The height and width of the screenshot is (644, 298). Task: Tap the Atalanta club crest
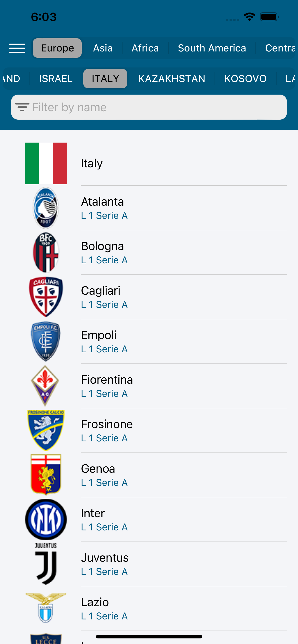pos(46,208)
